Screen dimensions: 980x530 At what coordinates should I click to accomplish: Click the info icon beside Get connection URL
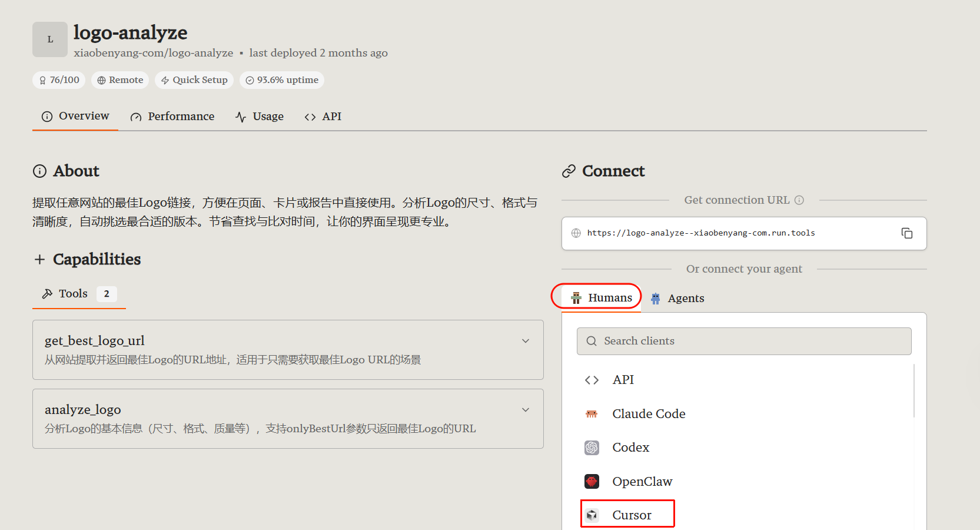(x=799, y=200)
